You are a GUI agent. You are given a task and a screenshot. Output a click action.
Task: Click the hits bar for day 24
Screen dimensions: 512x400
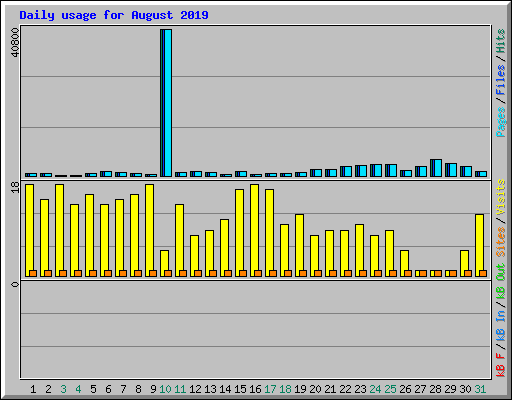pyautogui.click(x=376, y=170)
